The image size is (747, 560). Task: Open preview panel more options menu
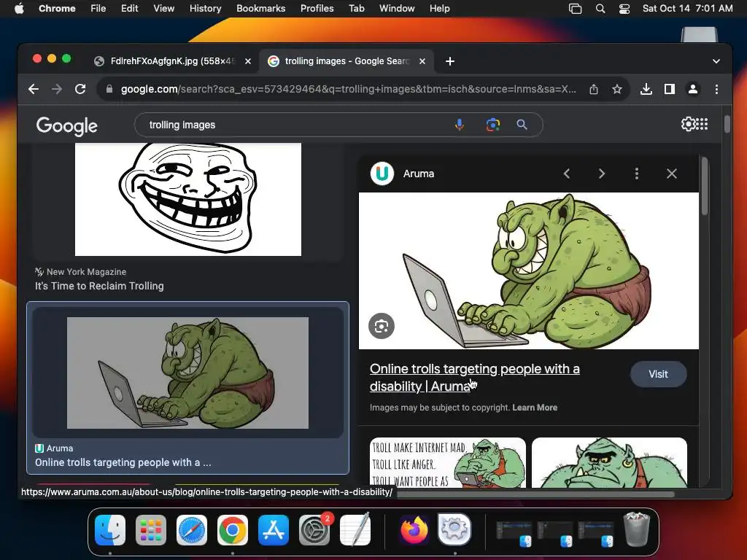(x=636, y=174)
